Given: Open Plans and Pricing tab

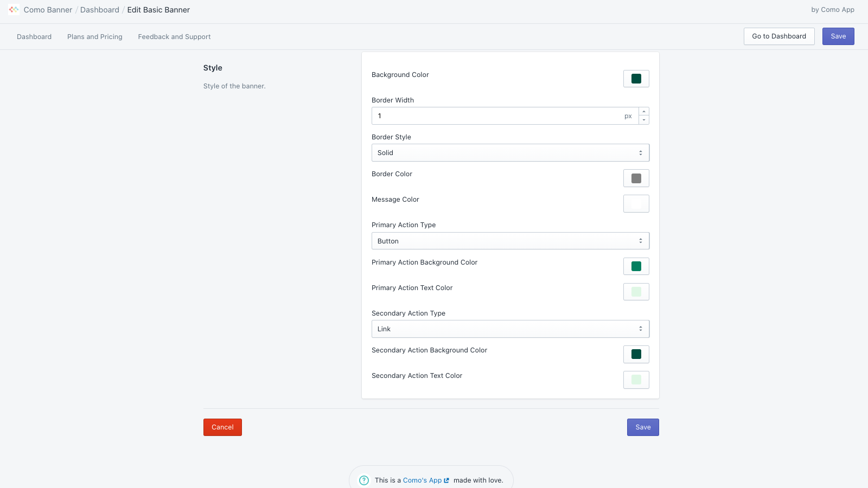Looking at the screenshot, I should click(x=95, y=37).
